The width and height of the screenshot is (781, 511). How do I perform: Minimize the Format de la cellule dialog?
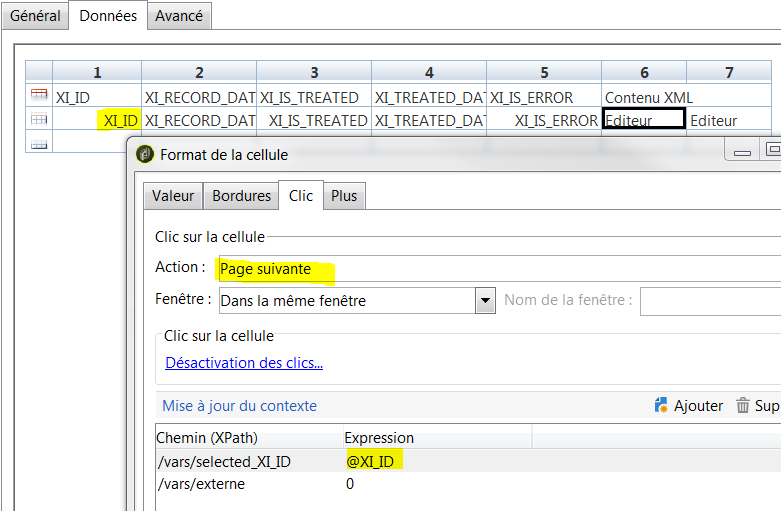(x=742, y=151)
